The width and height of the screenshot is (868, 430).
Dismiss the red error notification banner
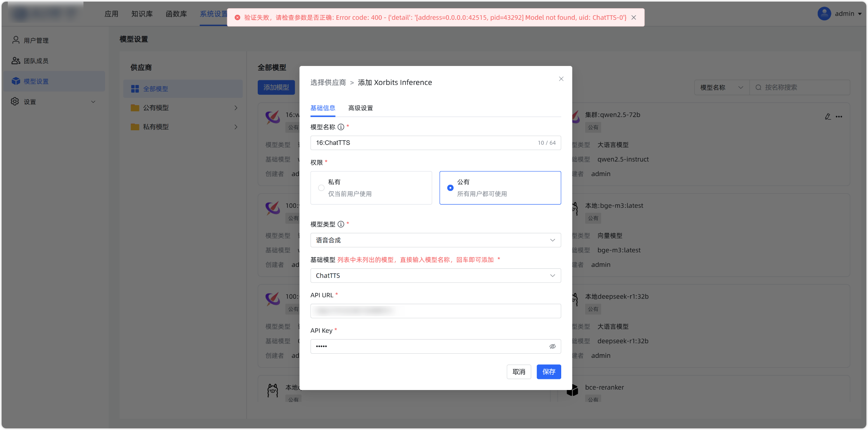pyautogui.click(x=634, y=17)
